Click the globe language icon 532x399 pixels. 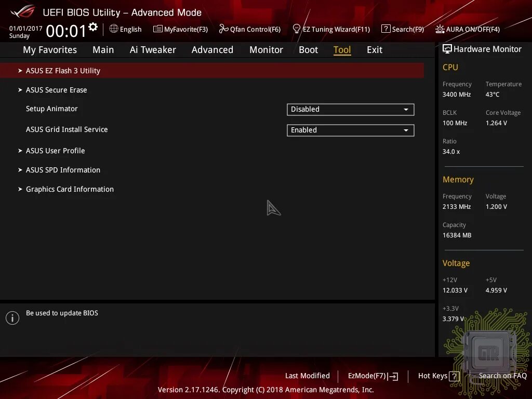[x=114, y=29]
